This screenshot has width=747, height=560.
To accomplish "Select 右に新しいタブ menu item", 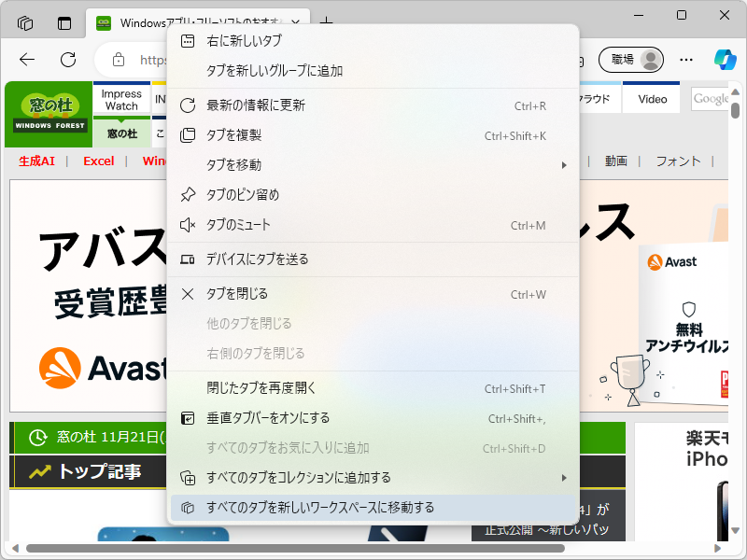I will click(x=373, y=41).
